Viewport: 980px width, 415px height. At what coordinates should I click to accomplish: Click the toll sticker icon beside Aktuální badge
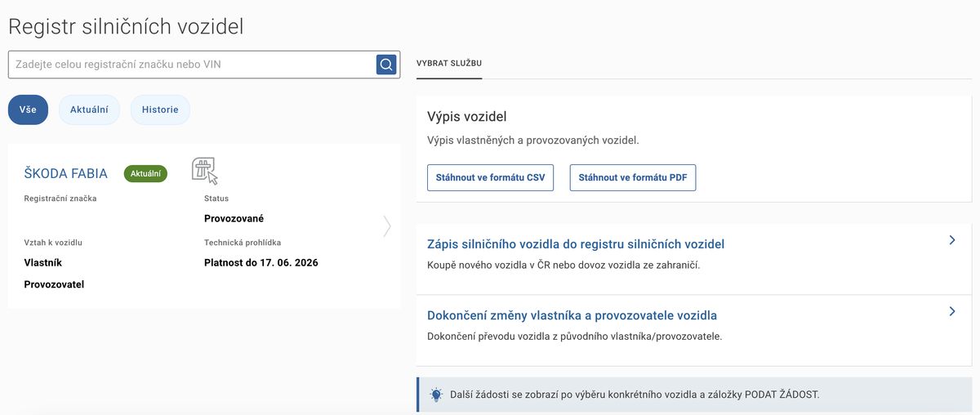point(205,171)
